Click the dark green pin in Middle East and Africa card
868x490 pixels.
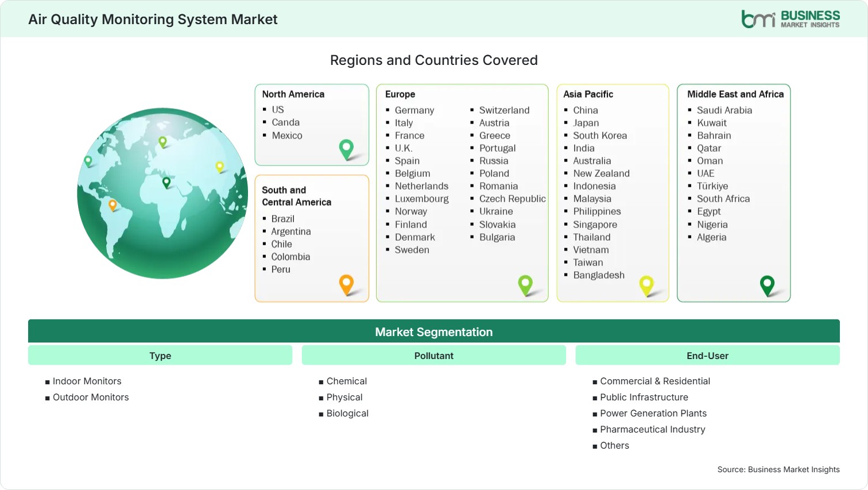tap(767, 285)
